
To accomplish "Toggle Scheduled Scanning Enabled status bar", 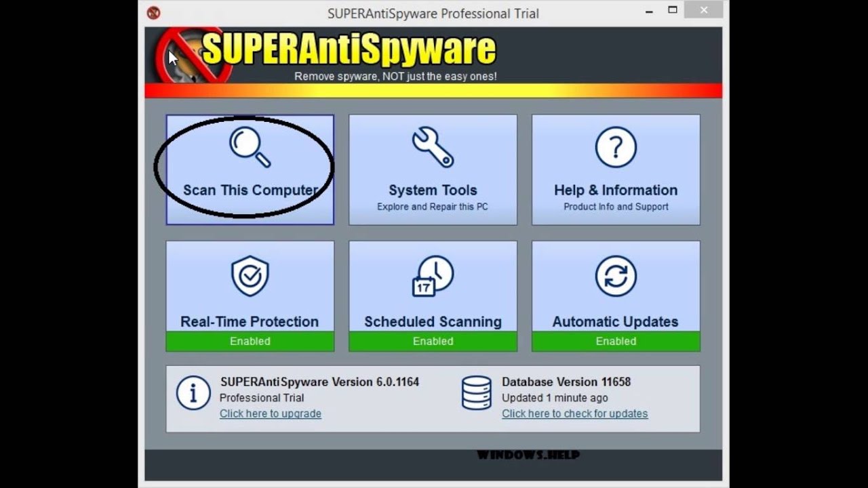I will click(433, 341).
